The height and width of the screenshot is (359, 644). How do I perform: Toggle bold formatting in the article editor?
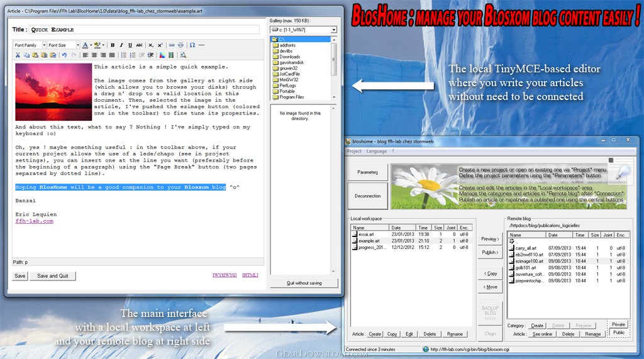point(113,45)
